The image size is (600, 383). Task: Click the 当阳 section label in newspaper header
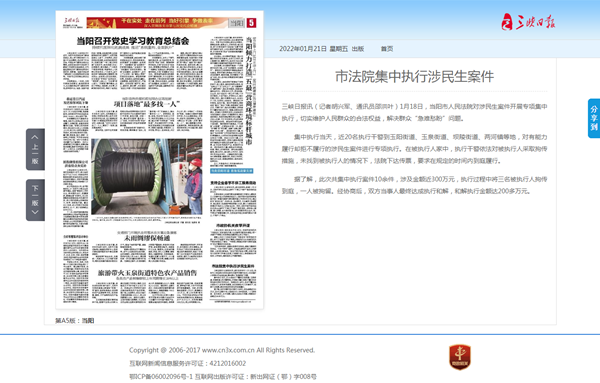click(236, 23)
